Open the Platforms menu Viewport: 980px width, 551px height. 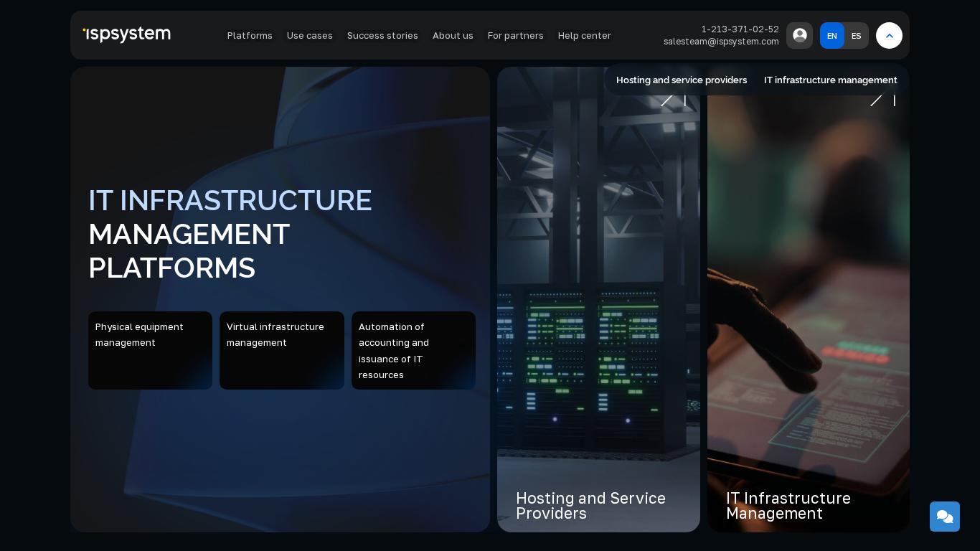[250, 35]
